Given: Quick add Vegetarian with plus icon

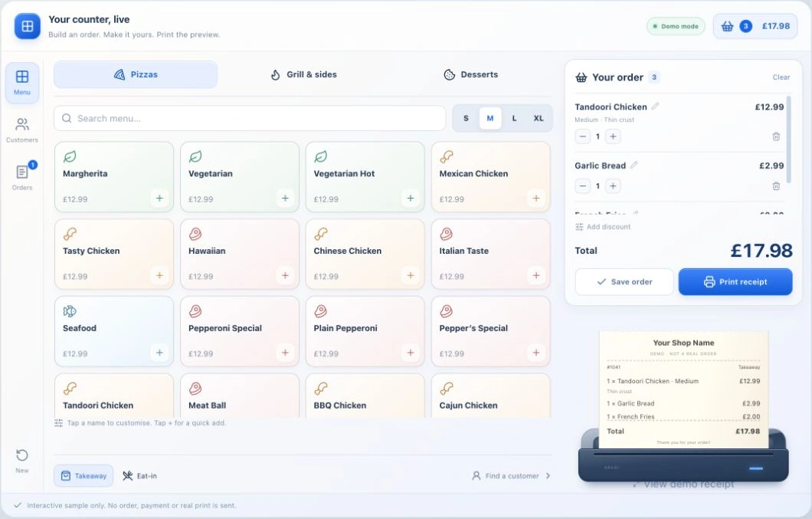Looking at the screenshot, I should tap(285, 198).
